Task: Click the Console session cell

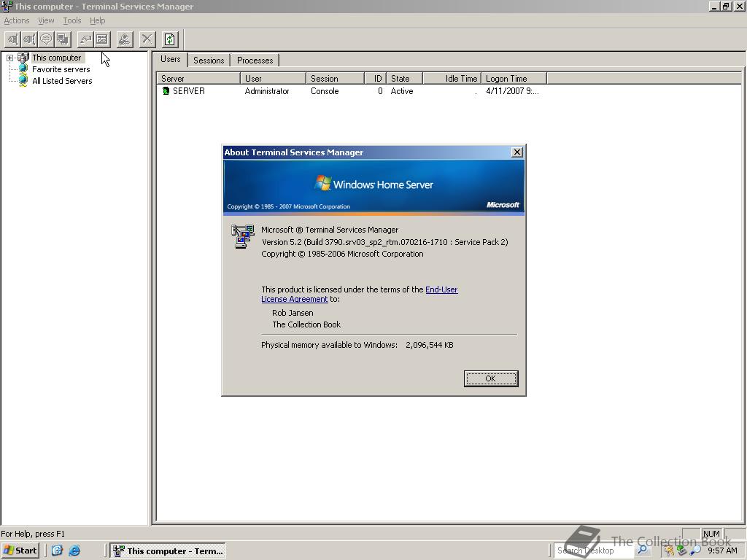Action: pyautogui.click(x=325, y=91)
